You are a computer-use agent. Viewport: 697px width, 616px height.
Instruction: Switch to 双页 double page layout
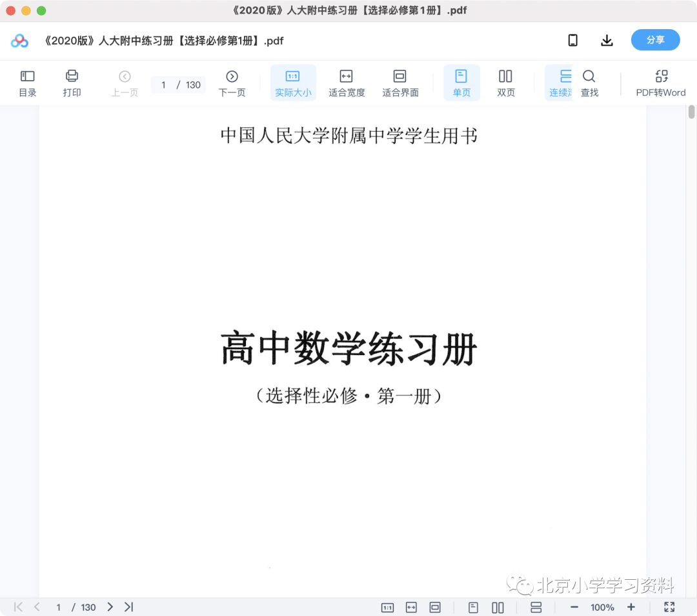click(506, 83)
